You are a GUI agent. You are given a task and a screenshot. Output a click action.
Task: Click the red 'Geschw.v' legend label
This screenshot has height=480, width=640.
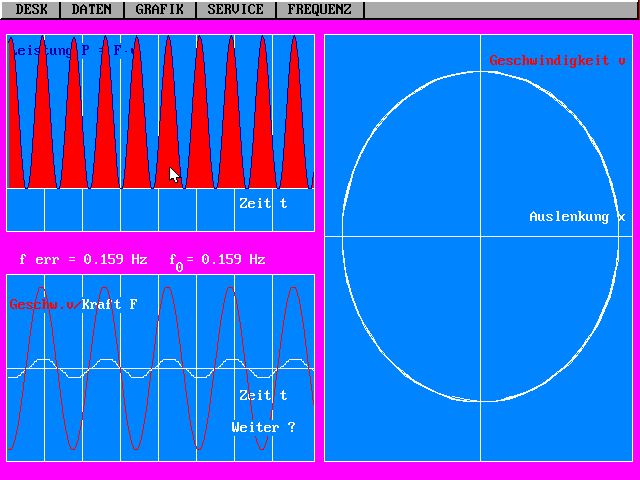42,304
